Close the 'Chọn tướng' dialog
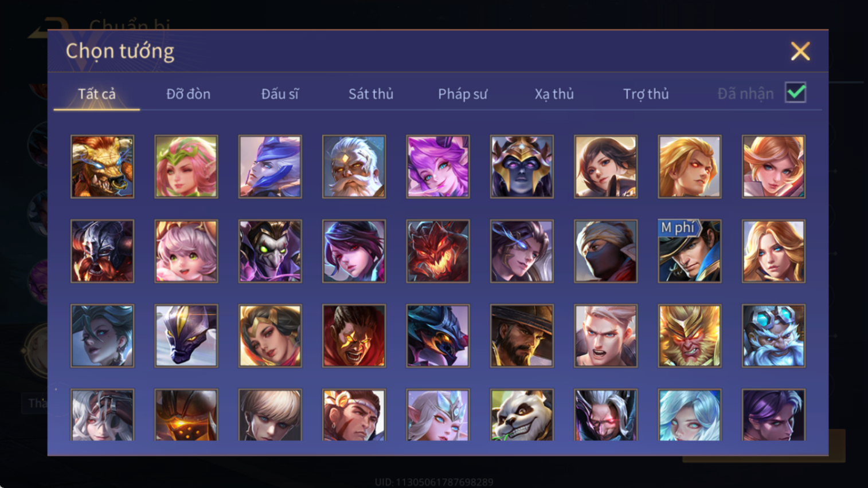 pyautogui.click(x=800, y=52)
